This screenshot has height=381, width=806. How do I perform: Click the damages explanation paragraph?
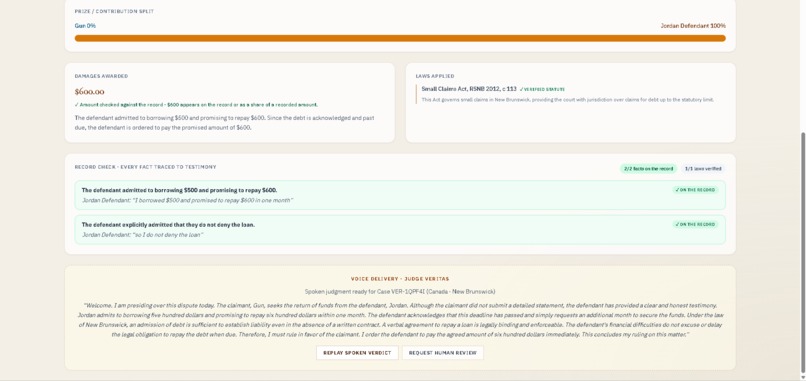point(225,123)
